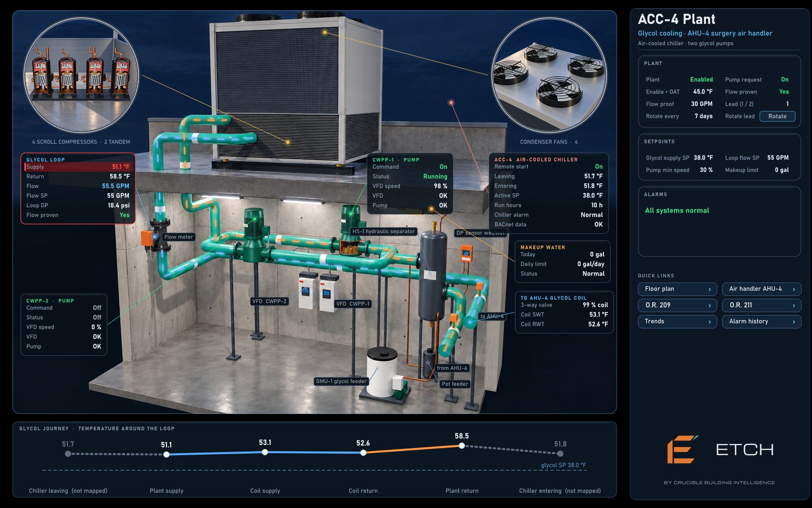The image size is (812, 508).
Task: Select the Plant return 58.5 journey marker
Action: point(461,446)
